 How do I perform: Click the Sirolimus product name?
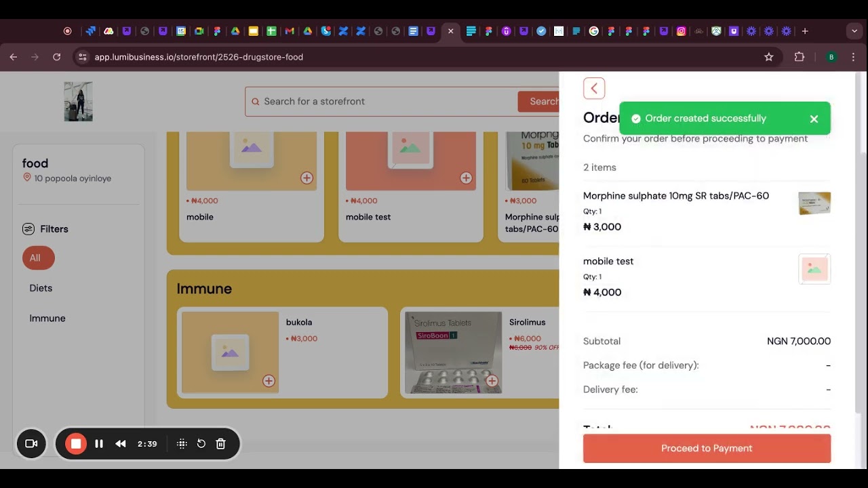click(528, 322)
